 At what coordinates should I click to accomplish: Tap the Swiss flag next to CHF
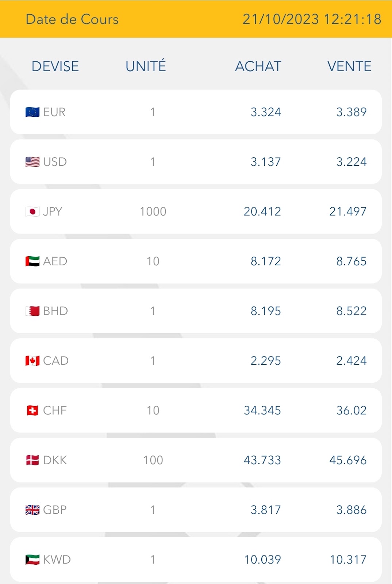coord(32,411)
